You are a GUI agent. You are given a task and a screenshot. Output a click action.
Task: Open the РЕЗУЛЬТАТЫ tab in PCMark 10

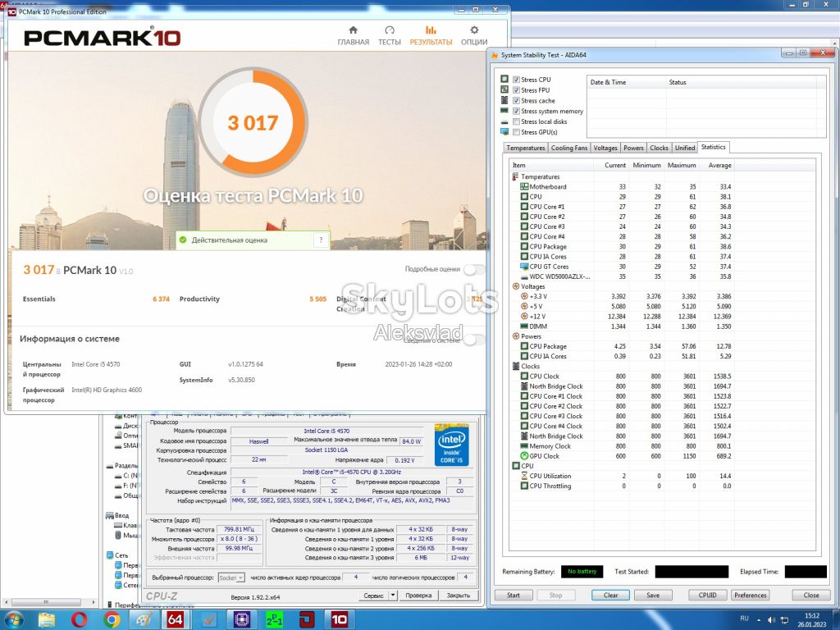pyautogui.click(x=431, y=35)
